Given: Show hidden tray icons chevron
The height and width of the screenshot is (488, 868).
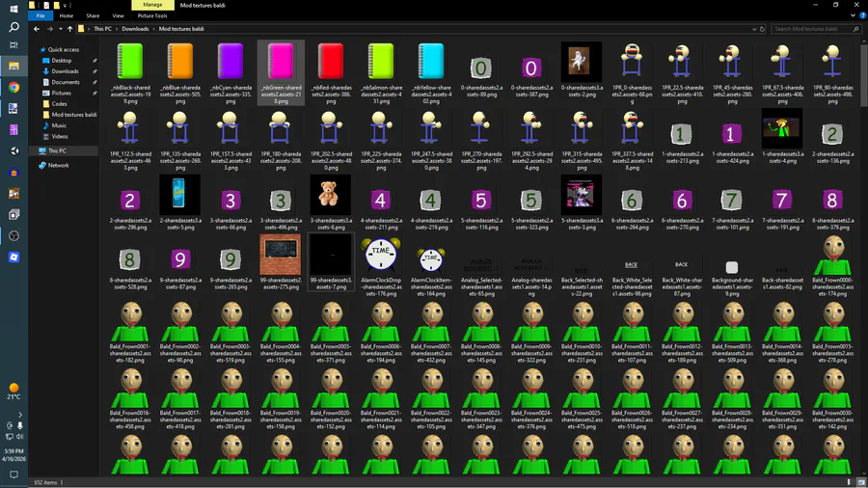Looking at the screenshot, I should (20, 415).
